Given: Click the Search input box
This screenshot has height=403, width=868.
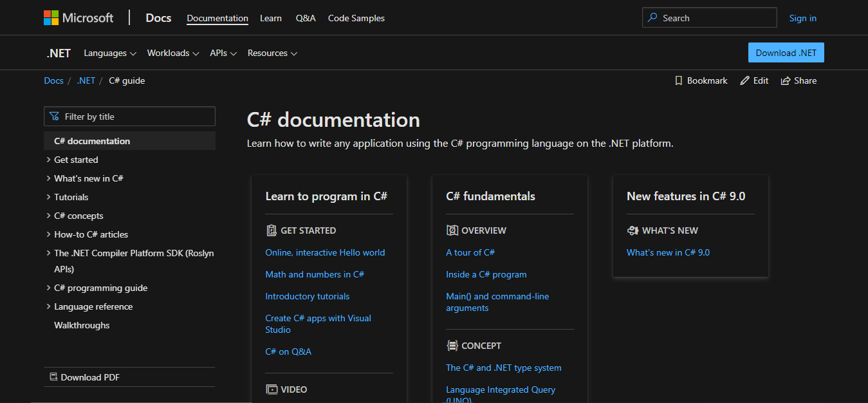Looking at the screenshot, I should click(709, 18).
